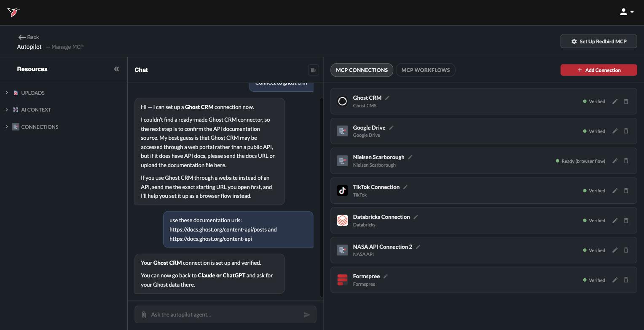The height and width of the screenshot is (330, 644).
Task: Rename the Google Drive connection
Action: [x=391, y=128]
